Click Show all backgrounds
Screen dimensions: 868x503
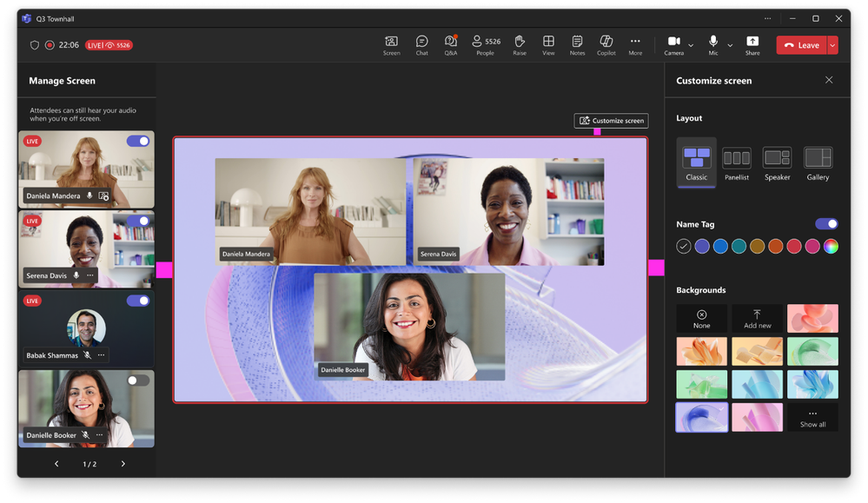pyautogui.click(x=812, y=418)
